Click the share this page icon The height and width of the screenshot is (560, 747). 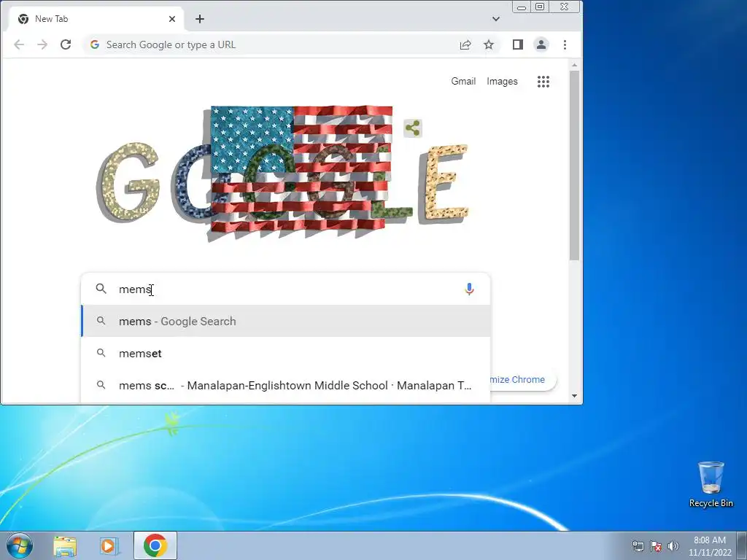click(465, 44)
